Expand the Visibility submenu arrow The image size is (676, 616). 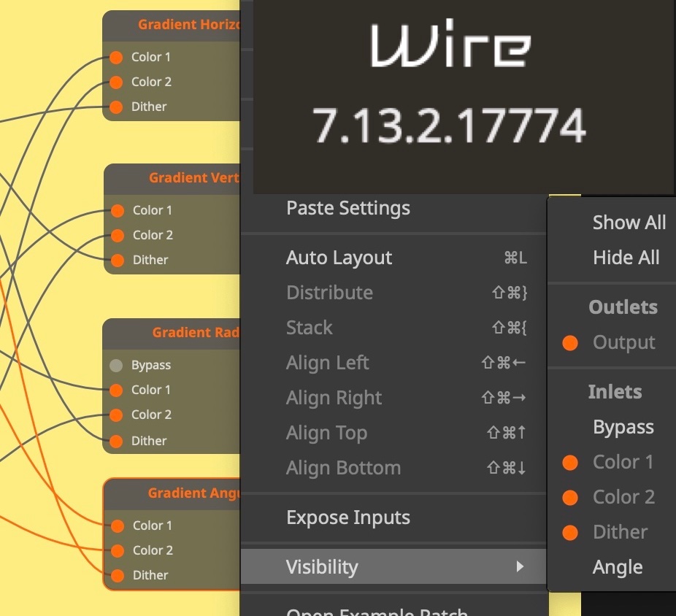(x=520, y=567)
